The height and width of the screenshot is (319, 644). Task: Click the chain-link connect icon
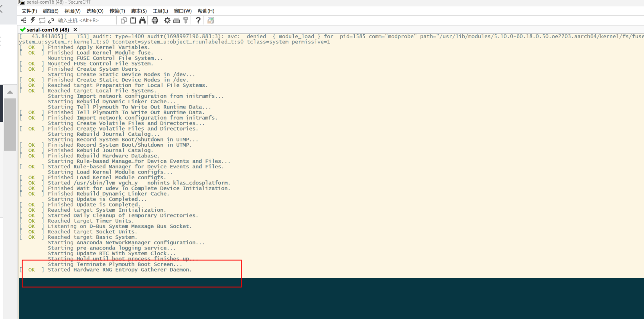[x=51, y=20]
